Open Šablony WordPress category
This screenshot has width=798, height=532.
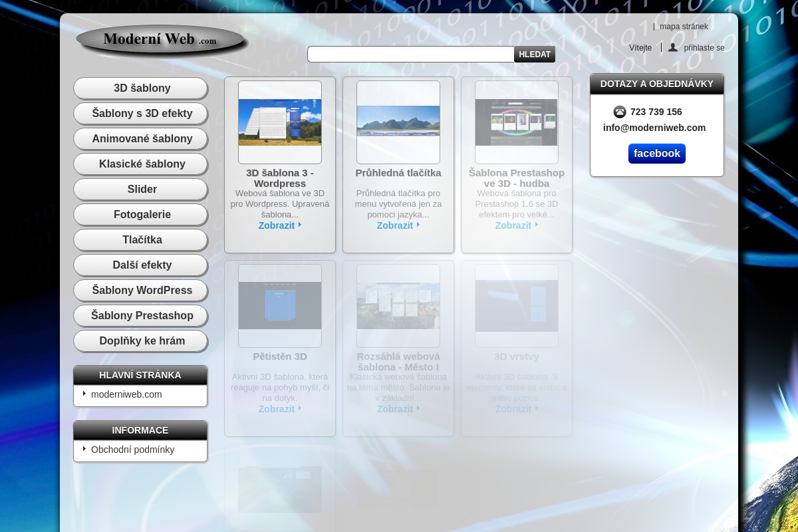tap(141, 291)
